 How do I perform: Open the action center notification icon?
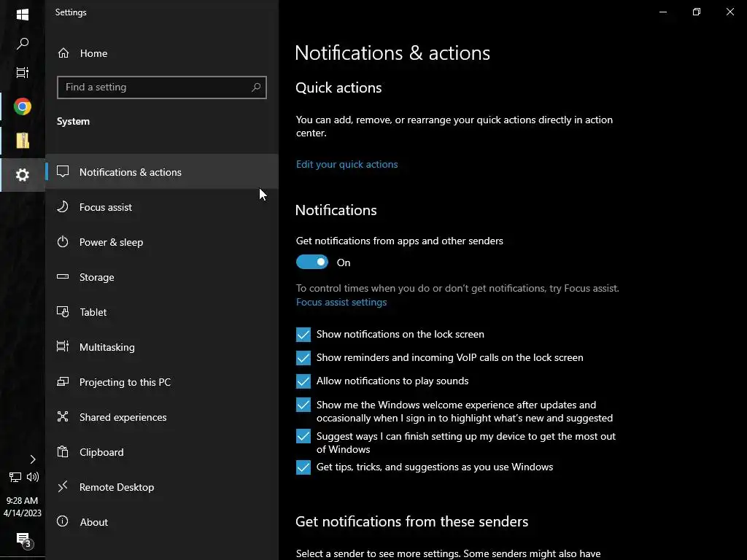click(23, 540)
